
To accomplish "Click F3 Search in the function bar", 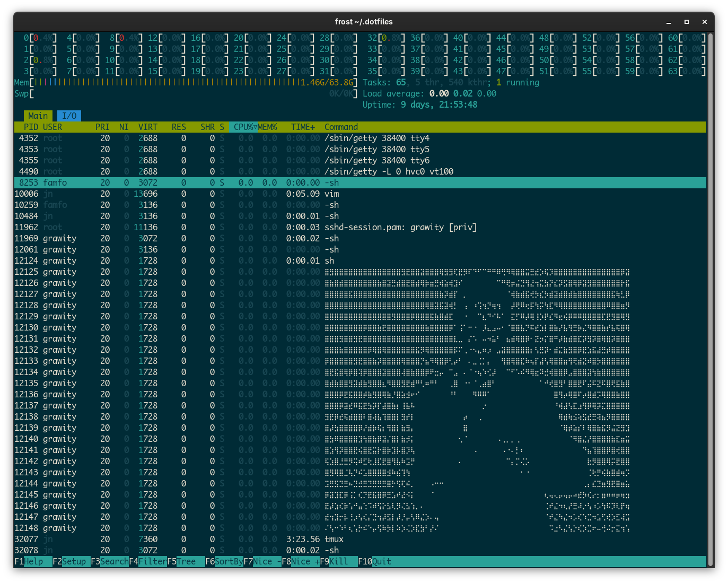I will [x=110, y=561].
